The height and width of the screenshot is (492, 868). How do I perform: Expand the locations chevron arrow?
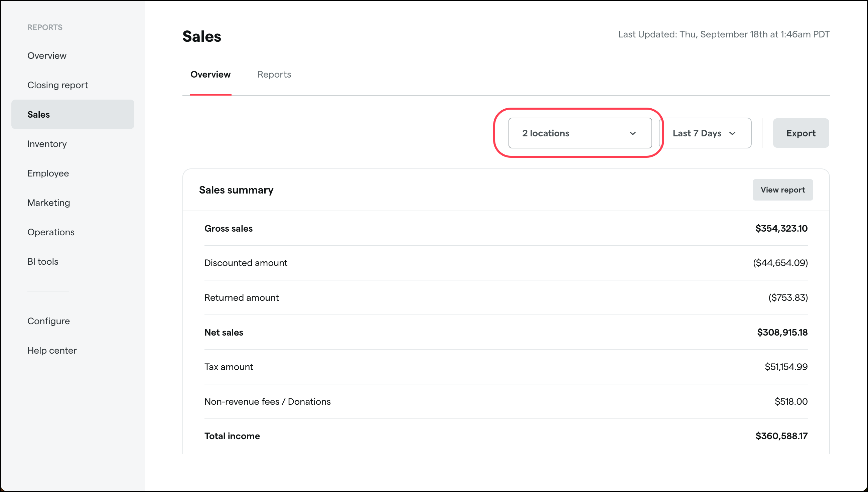click(x=632, y=133)
